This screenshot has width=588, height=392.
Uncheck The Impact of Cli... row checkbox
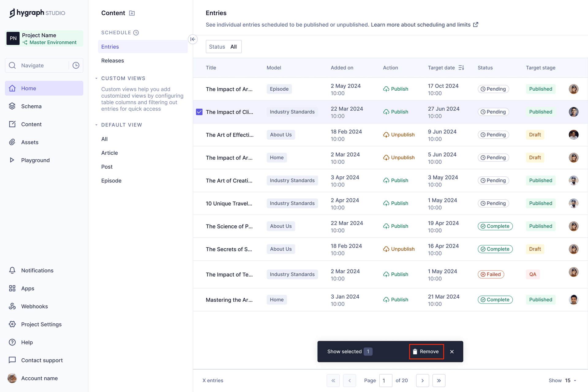pyautogui.click(x=199, y=112)
